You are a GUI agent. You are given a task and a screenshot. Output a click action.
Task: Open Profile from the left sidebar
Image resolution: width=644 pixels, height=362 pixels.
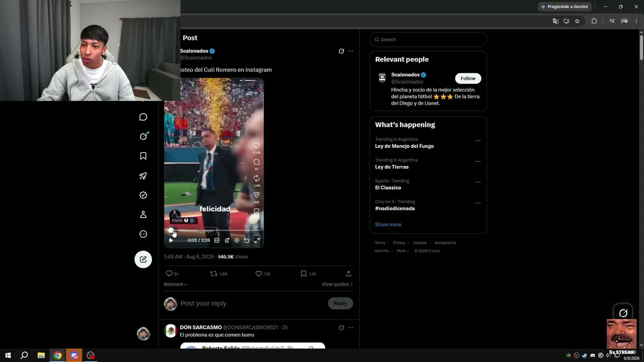click(143, 215)
